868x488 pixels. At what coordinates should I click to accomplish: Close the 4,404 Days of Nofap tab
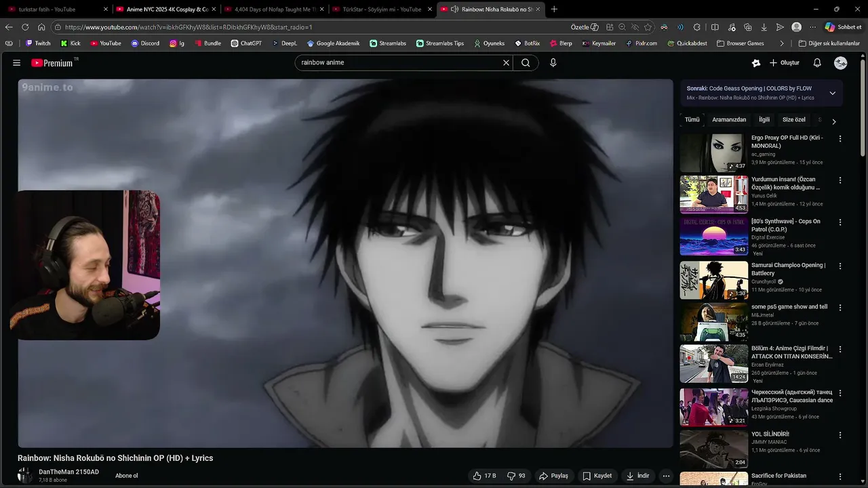[321, 9]
